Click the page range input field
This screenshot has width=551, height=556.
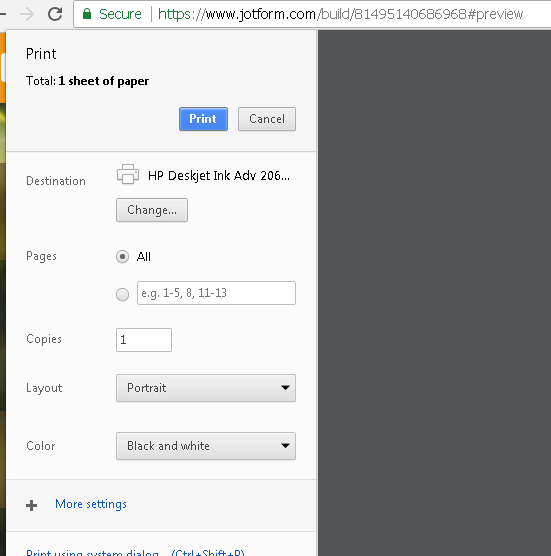(216, 293)
